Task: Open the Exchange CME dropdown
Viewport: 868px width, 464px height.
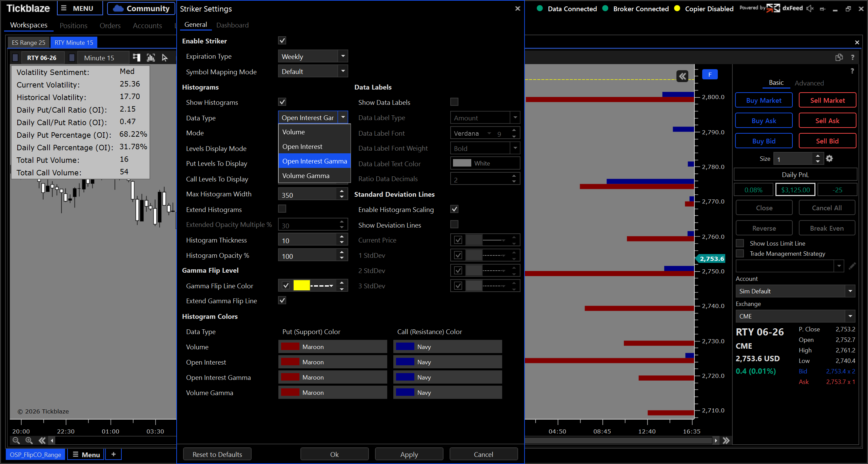Action: coord(795,316)
